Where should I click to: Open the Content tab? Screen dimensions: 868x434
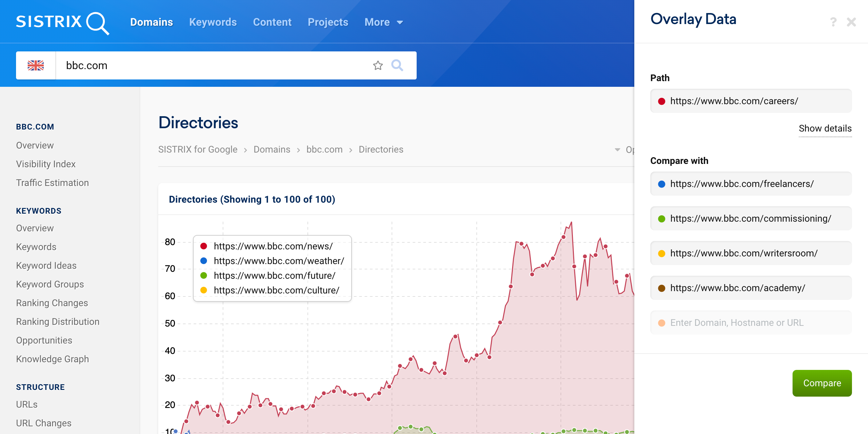click(x=272, y=22)
